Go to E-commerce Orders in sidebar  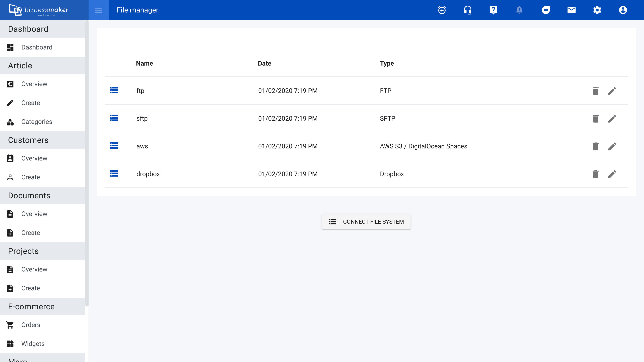point(31,325)
